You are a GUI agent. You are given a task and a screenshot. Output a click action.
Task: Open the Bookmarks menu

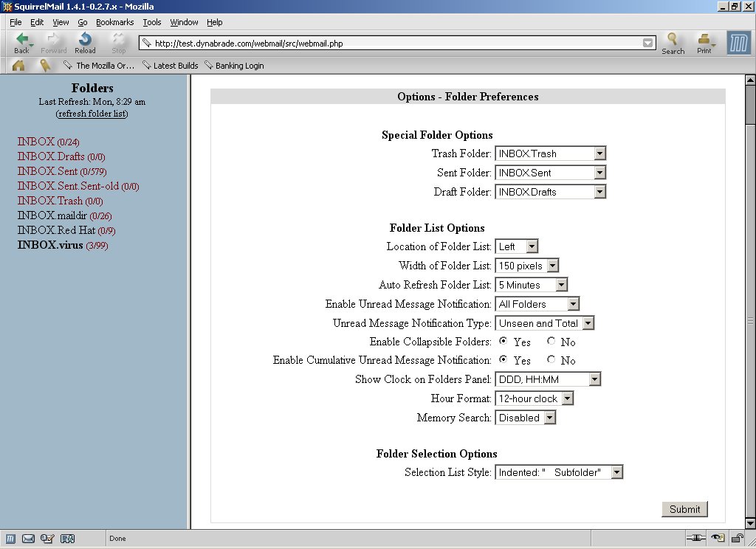(114, 22)
